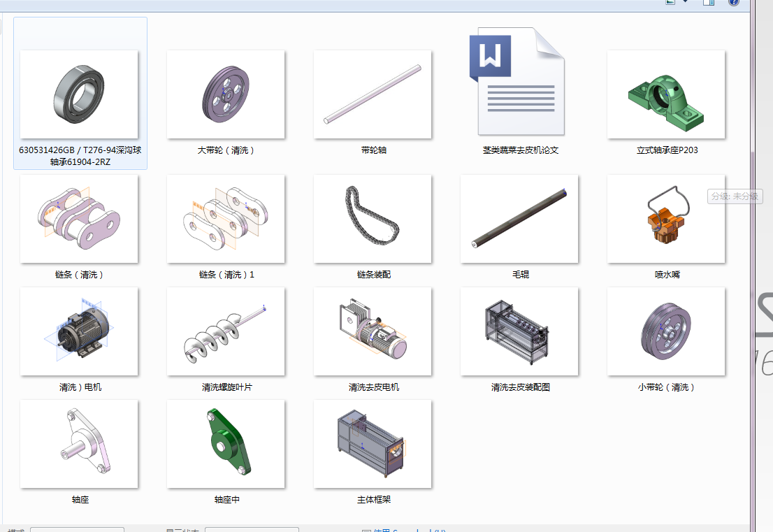Click the file name 清洗去皮装配图

[521, 387]
